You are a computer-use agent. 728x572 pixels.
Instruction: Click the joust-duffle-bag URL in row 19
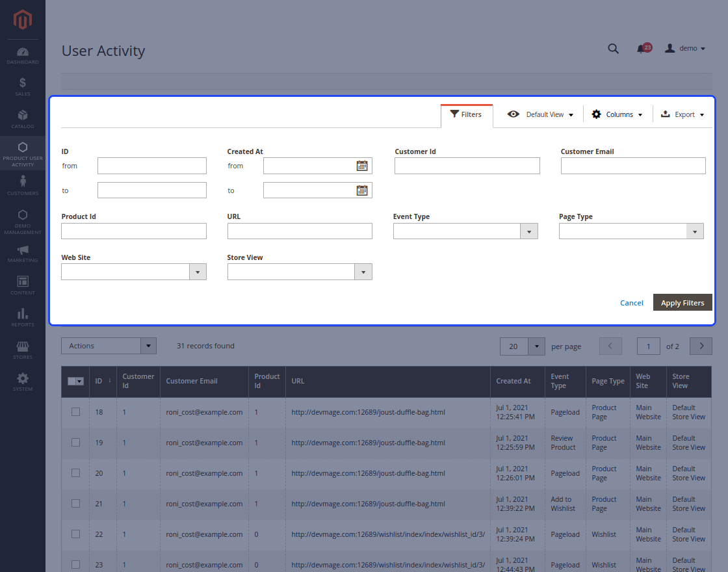click(x=368, y=443)
